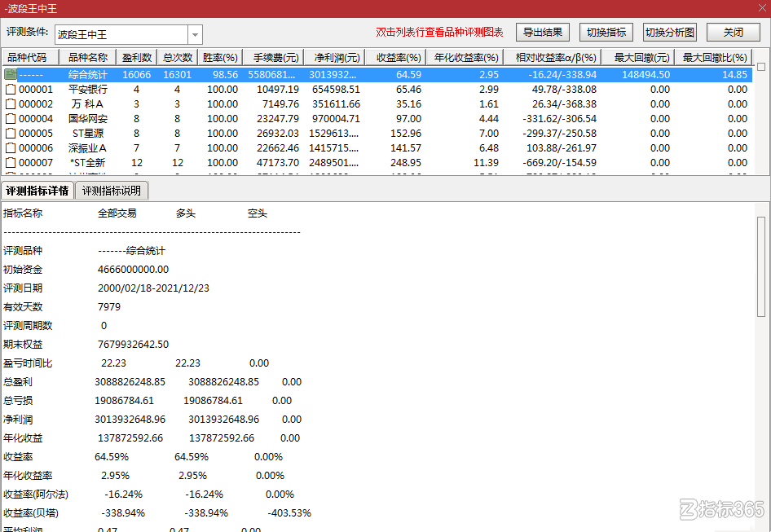The height and width of the screenshot is (532, 771).
Task: Click the file icon beside 000005
Action: point(11,134)
